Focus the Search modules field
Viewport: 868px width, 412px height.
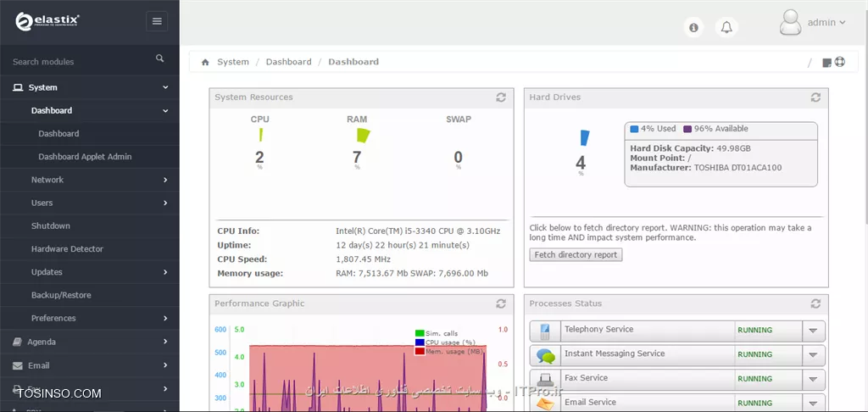[81, 62]
